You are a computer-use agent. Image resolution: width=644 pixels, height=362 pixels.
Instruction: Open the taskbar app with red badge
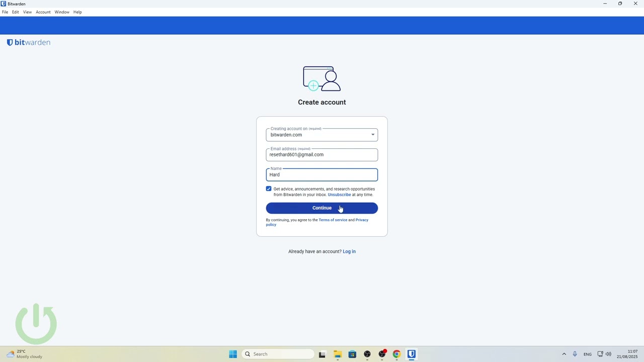[x=382, y=354]
